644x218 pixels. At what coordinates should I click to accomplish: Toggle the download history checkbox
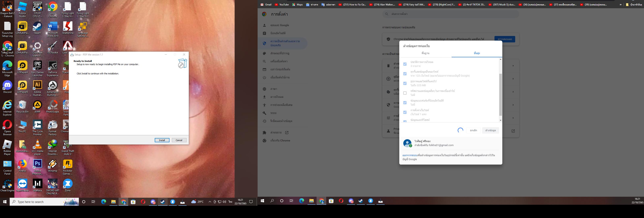(x=405, y=64)
